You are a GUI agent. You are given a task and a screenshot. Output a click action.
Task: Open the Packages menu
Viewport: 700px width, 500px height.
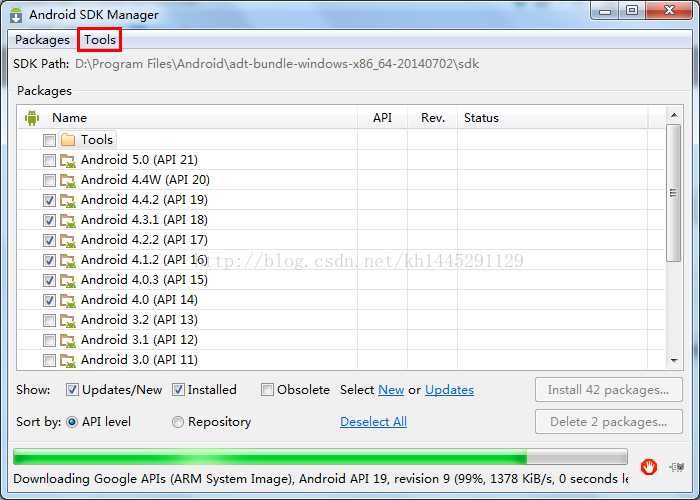tap(42, 40)
